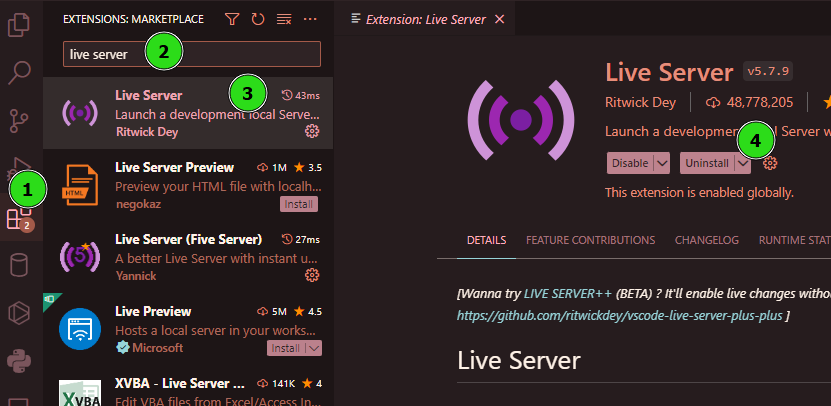Click the Yannick publisher name

click(x=136, y=276)
